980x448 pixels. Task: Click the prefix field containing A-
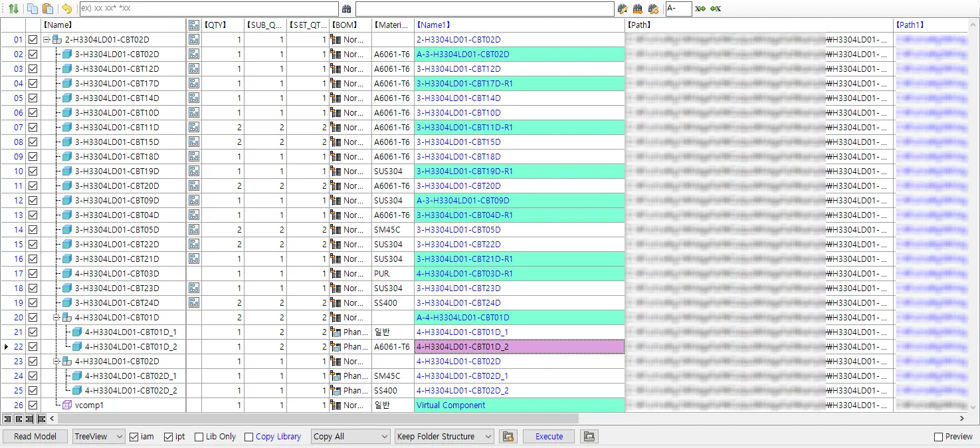678,9
